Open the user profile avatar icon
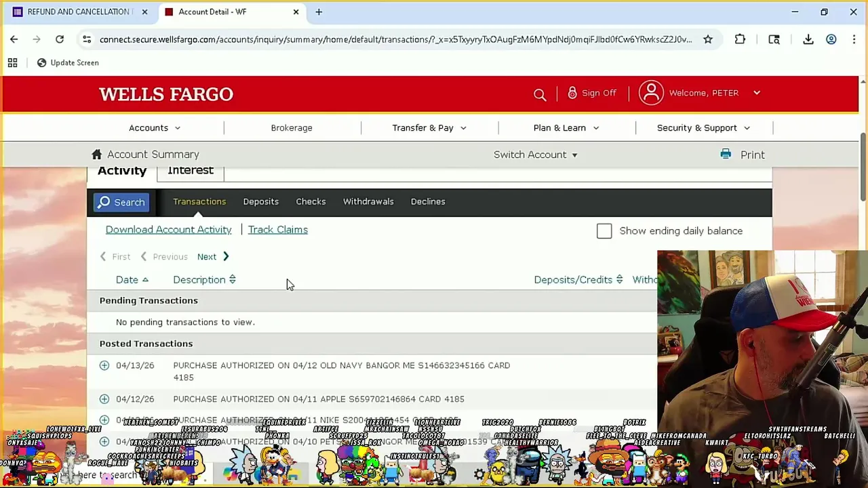 651,93
